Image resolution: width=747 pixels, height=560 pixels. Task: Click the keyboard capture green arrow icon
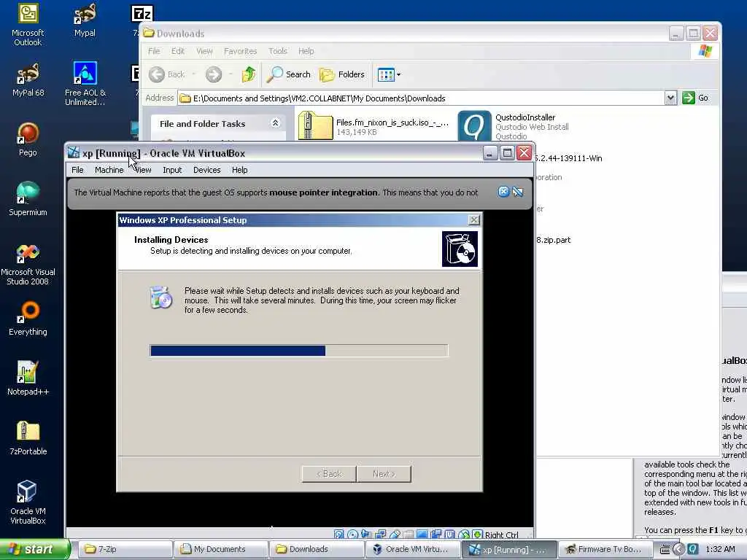[x=477, y=534]
